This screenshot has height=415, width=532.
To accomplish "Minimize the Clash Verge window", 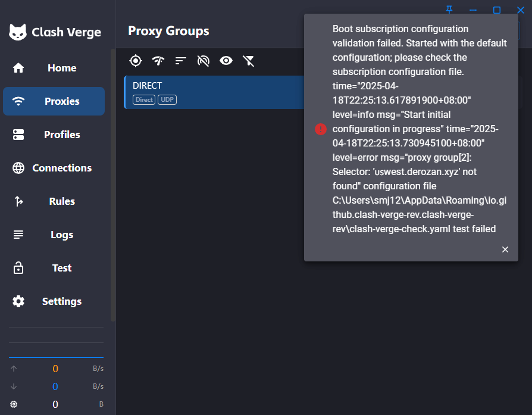I will click(473, 10).
